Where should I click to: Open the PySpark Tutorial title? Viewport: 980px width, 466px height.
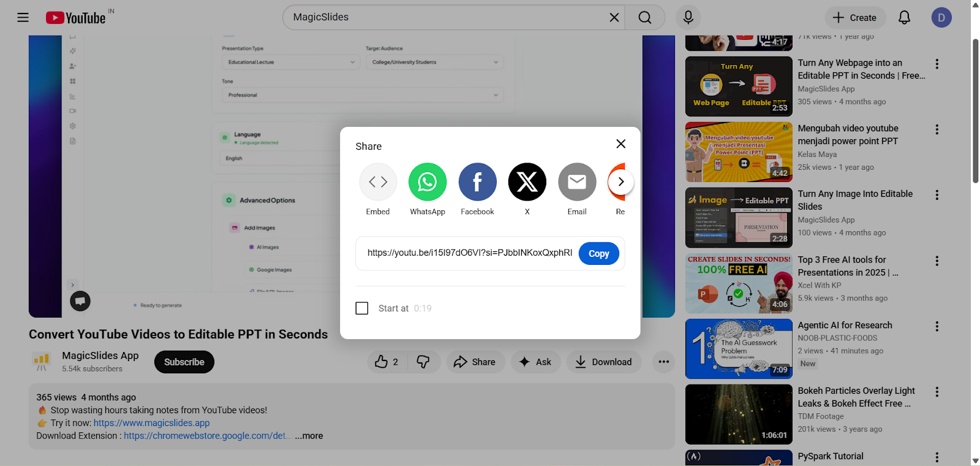[831, 456]
